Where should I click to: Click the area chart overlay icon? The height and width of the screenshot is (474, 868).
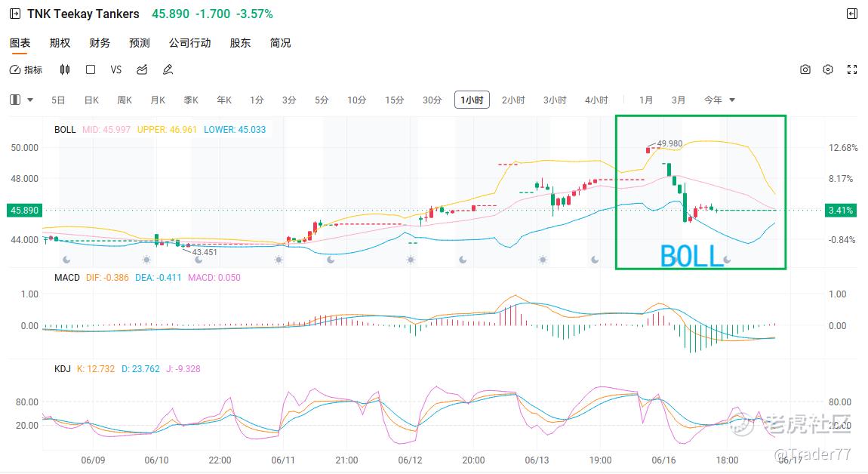(142, 69)
